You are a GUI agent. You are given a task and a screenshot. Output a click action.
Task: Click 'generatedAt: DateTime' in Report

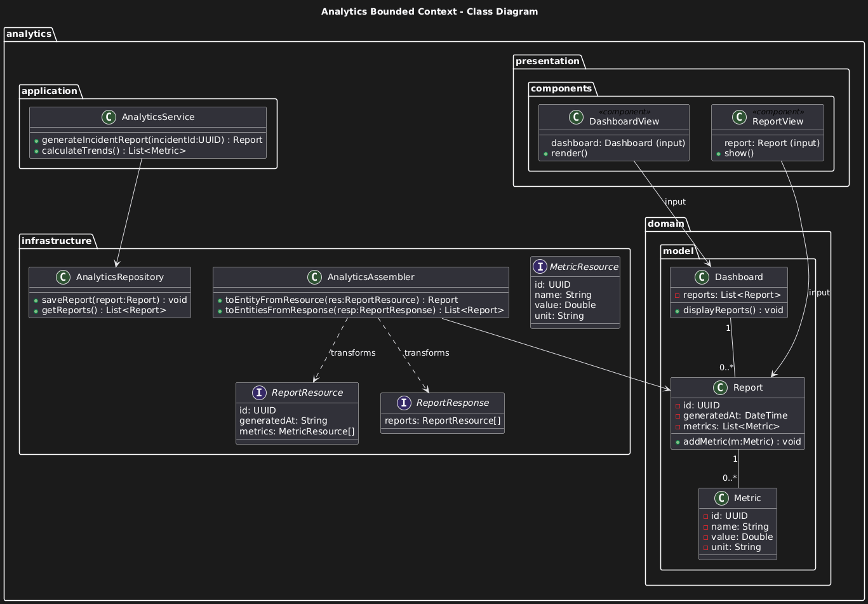[735, 415]
